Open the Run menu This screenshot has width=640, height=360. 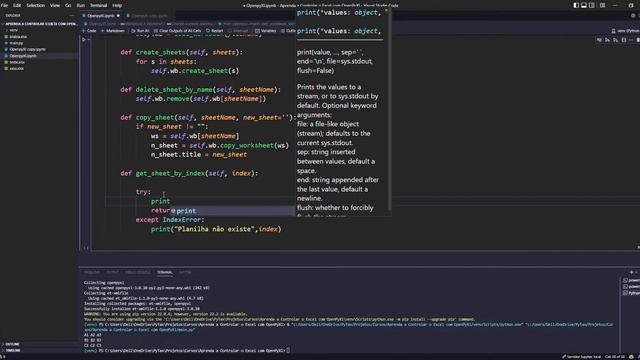pyautogui.click(x=81, y=6)
